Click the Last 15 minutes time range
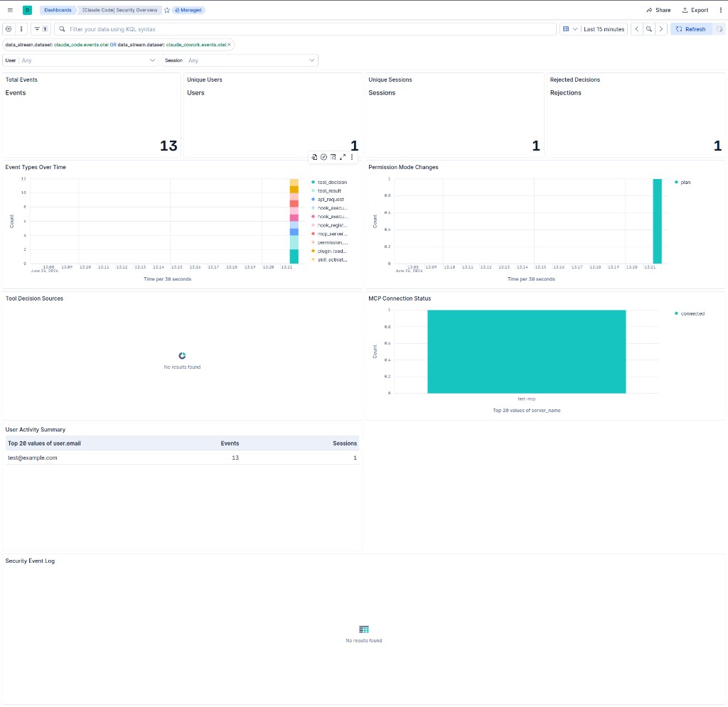This screenshot has height=707, width=728. click(604, 28)
